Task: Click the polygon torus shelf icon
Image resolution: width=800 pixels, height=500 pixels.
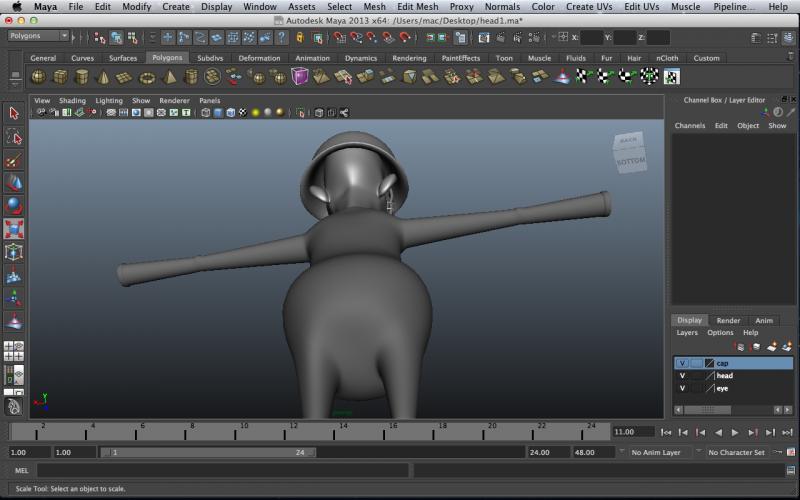Action: pos(147,77)
